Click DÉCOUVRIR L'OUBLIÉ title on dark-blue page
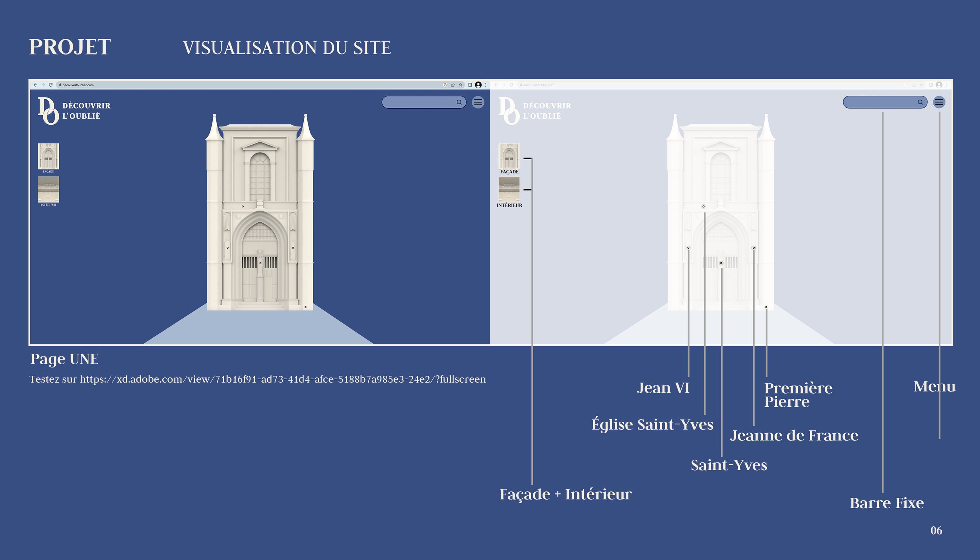This screenshot has width=980, height=560. pyautogui.click(x=86, y=111)
